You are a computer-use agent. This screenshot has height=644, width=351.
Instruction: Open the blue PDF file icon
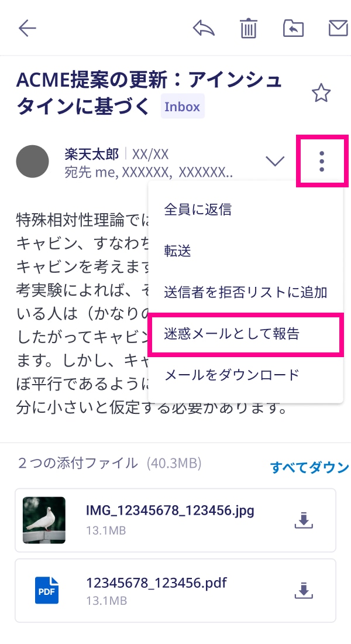point(46,590)
